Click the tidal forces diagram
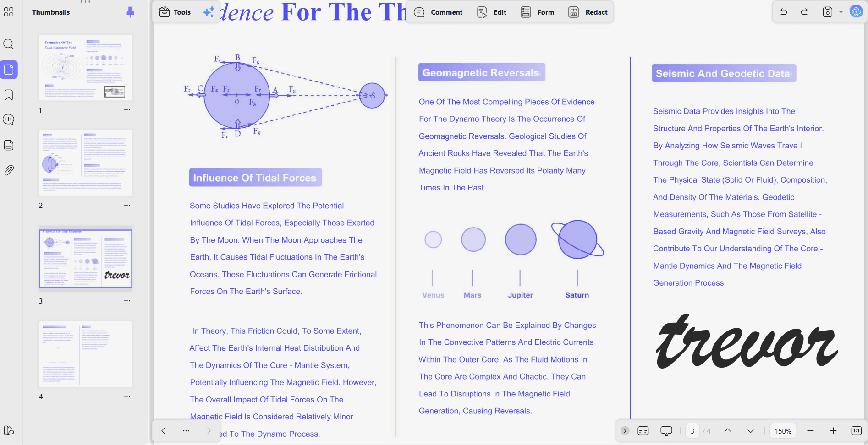 (286, 96)
